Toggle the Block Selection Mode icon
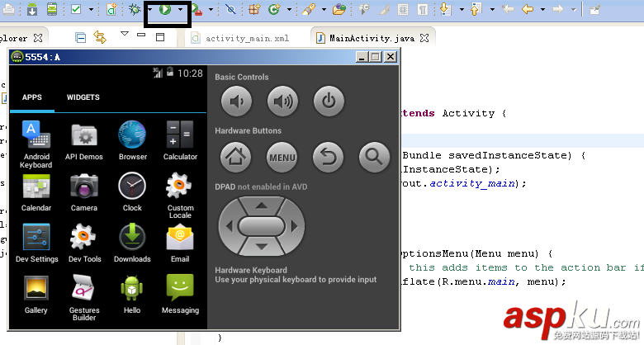The image size is (644, 345). pyautogui.click(x=403, y=9)
